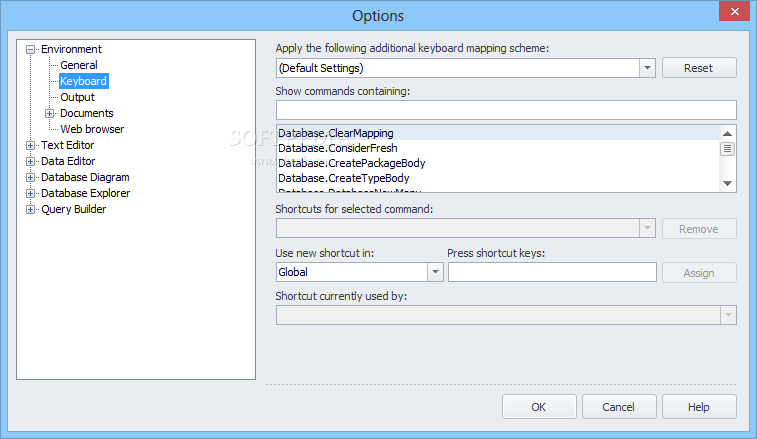Open Help for this dialog
This screenshot has width=757, height=439.
coord(698,407)
